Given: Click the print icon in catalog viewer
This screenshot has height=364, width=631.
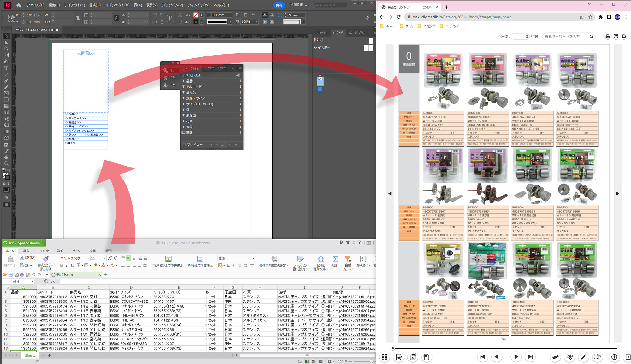Looking at the screenshot, I should (608, 37).
